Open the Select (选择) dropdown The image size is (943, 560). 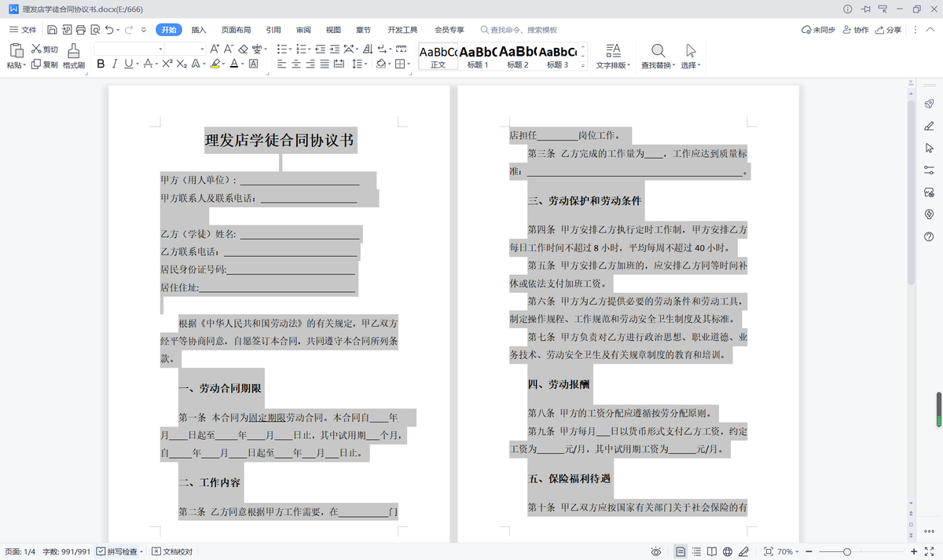pos(691,65)
